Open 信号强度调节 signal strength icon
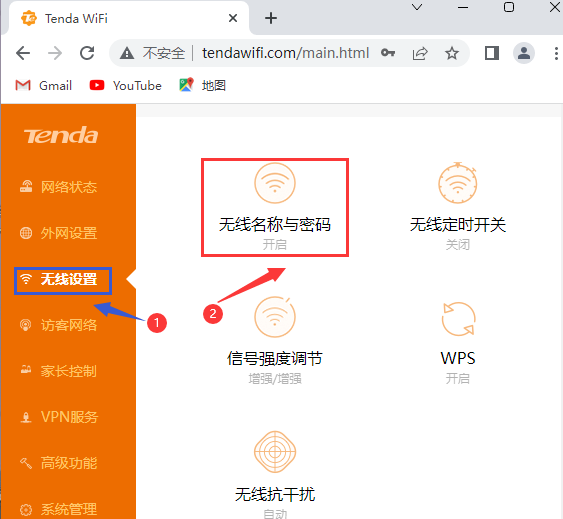The width and height of the screenshot is (563, 519). (275, 317)
